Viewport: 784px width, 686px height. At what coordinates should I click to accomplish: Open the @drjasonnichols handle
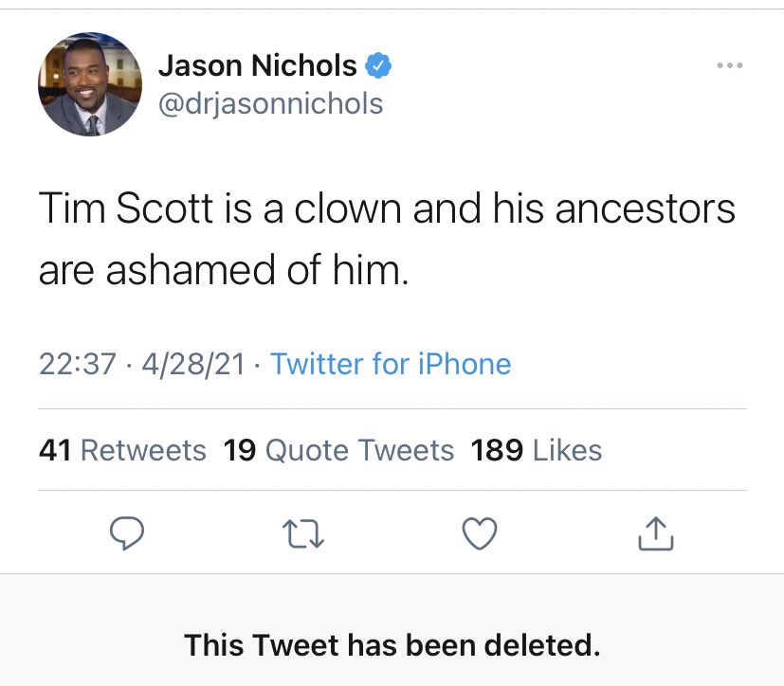(x=270, y=104)
